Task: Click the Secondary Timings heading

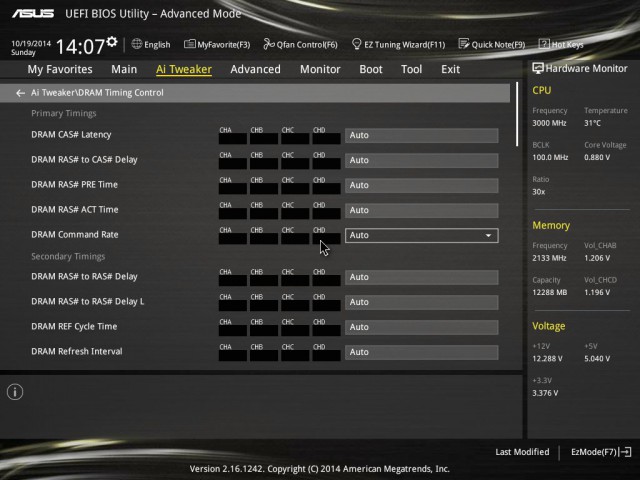Action: click(x=68, y=257)
